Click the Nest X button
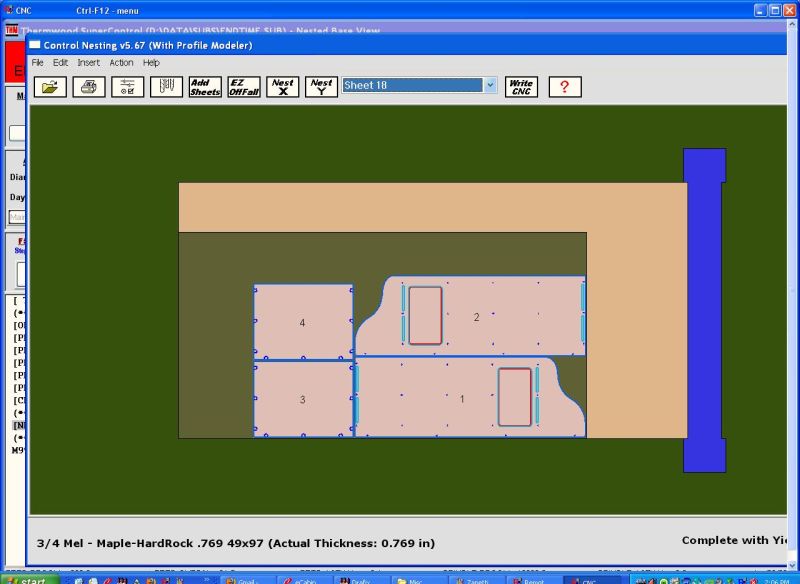800x584 pixels. click(x=283, y=87)
